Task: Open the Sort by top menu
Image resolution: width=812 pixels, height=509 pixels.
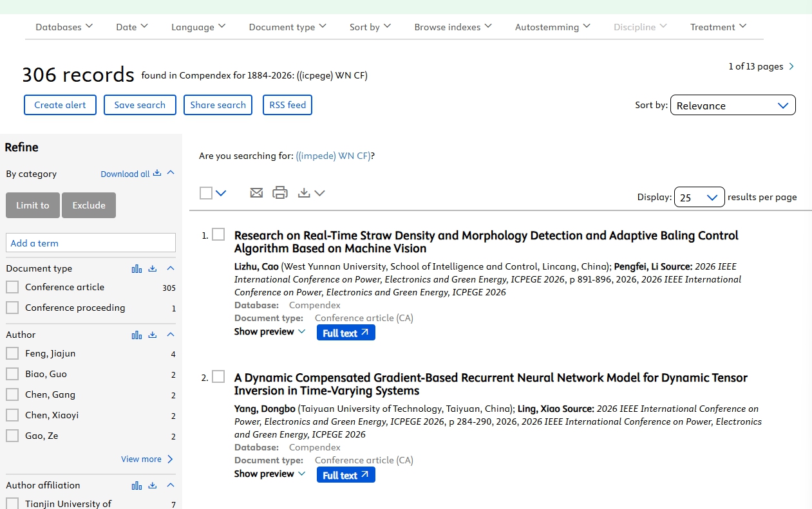Action: click(370, 26)
